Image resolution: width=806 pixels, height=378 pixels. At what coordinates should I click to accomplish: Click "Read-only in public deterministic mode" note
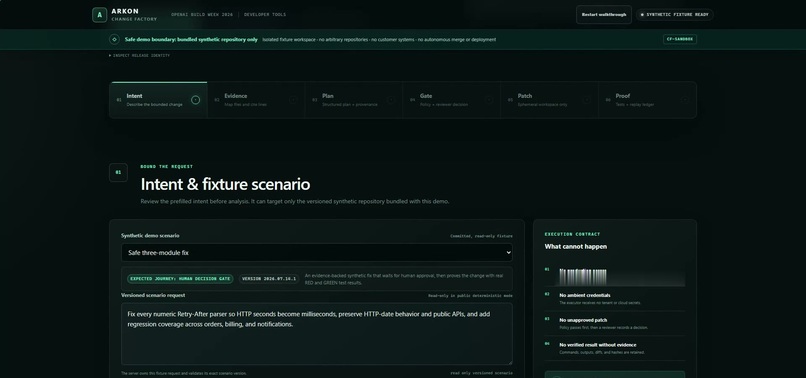coord(470,296)
